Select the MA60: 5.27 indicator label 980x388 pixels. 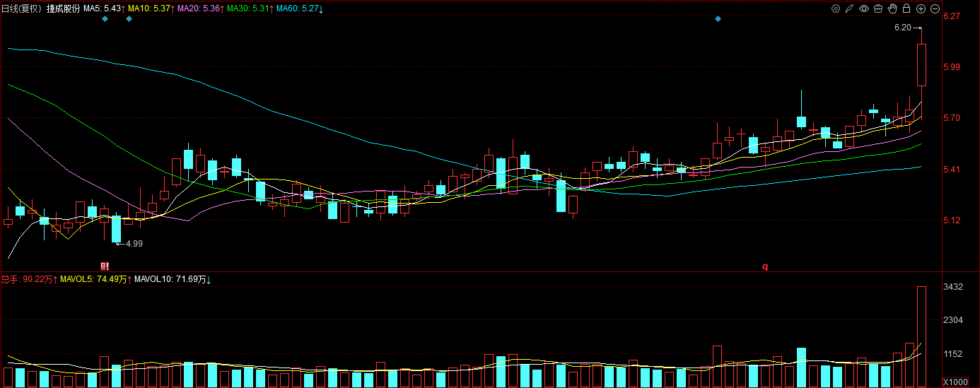point(299,8)
